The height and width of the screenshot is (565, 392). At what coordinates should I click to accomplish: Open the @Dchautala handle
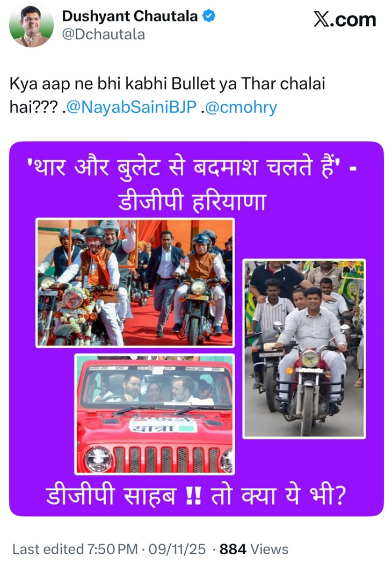point(103,34)
